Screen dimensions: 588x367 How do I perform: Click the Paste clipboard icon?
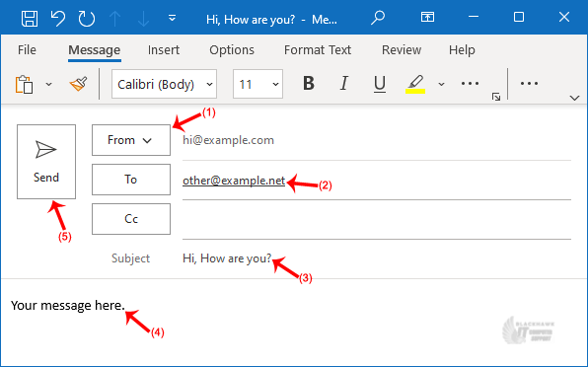click(25, 84)
